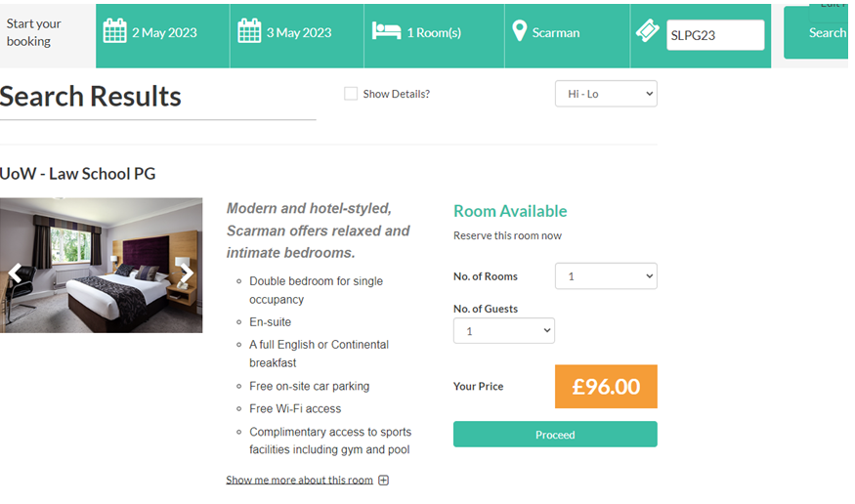Click the Scarman bedroom photo
Image resolution: width=855 pixels, height=504 pixels.
[101, 265]
